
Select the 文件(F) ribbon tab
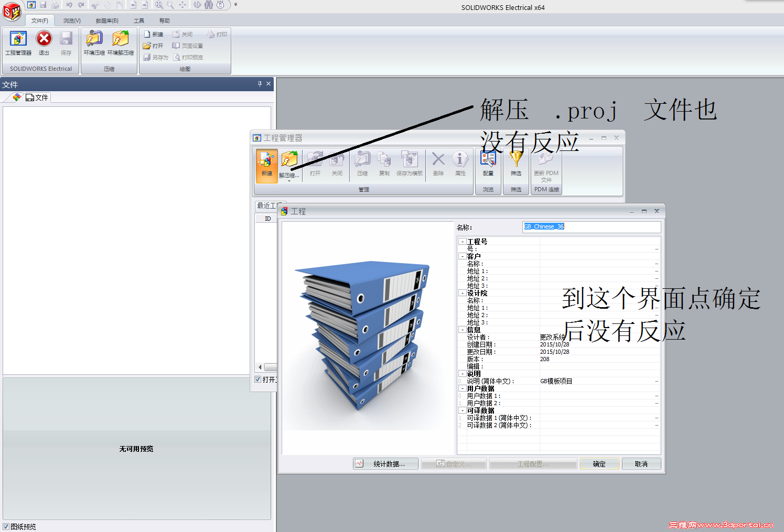click(39, 20)
